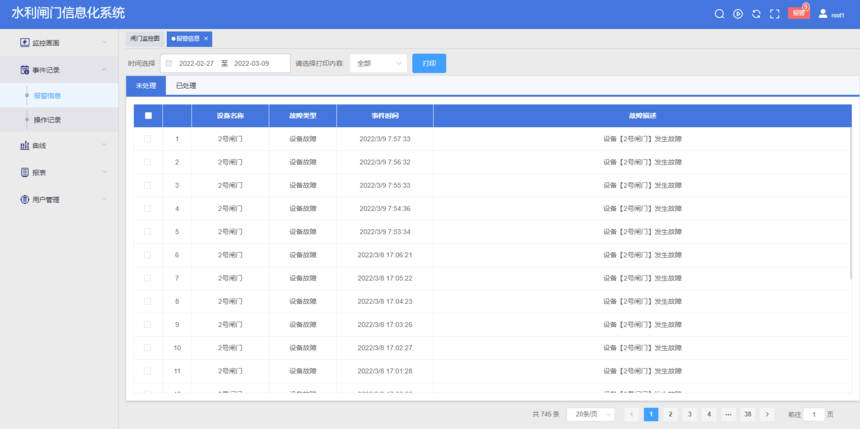Open the 20条/页 page size dropdown

[590, 414]
